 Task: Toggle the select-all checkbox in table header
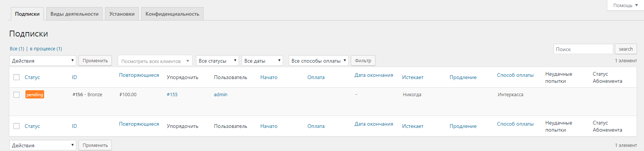tap(16, 77)
